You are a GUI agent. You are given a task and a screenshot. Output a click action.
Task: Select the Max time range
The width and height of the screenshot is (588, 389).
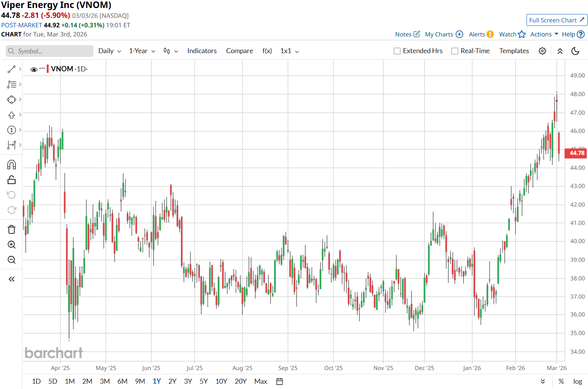click(x=261, y=381)
